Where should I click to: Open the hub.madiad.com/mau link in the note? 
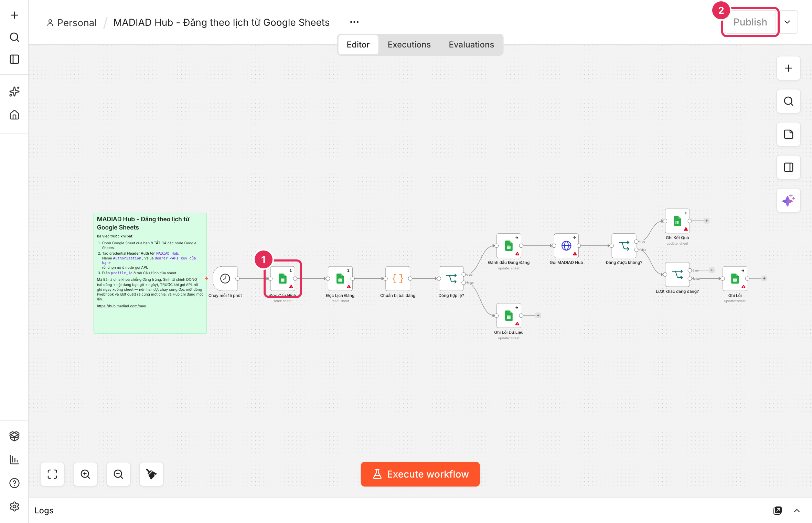tap(121, 306)
